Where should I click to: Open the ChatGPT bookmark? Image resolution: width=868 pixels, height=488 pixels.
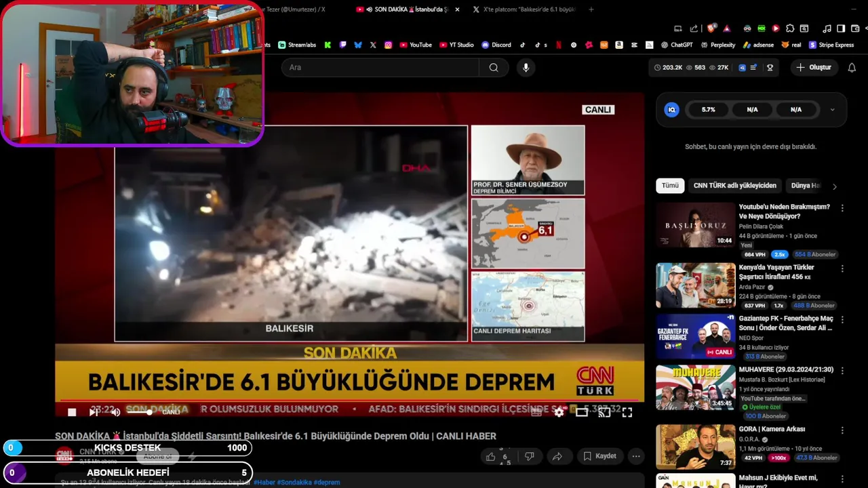point(677,45)
